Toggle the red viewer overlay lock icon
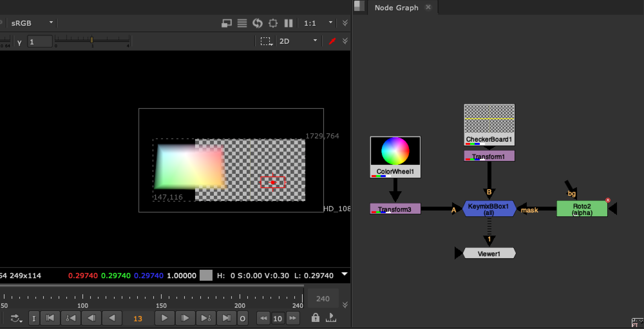Screen dimensions: 644x329 point(332,41)
